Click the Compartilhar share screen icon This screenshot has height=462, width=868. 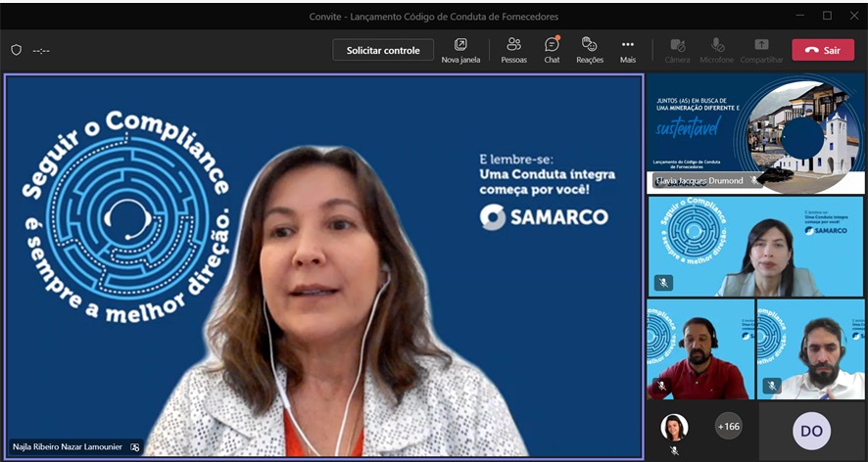pyautogui.click(x=761, y=50)
